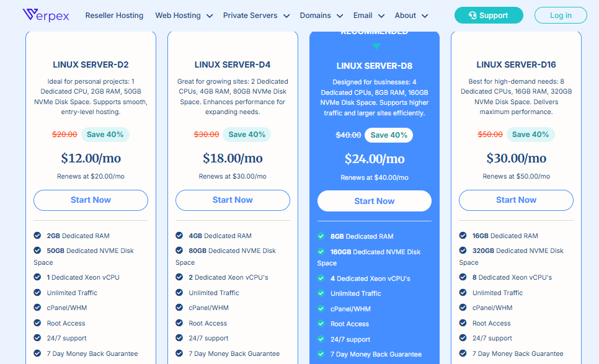Click checkmark icon beside 160GB Dedicated NVME Disk
Screen dimensions: 599x364
click(x=321, y=251)
